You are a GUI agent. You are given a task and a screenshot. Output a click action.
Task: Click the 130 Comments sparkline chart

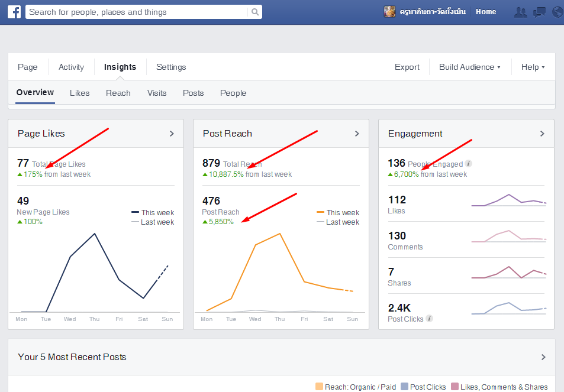(509, 237)
